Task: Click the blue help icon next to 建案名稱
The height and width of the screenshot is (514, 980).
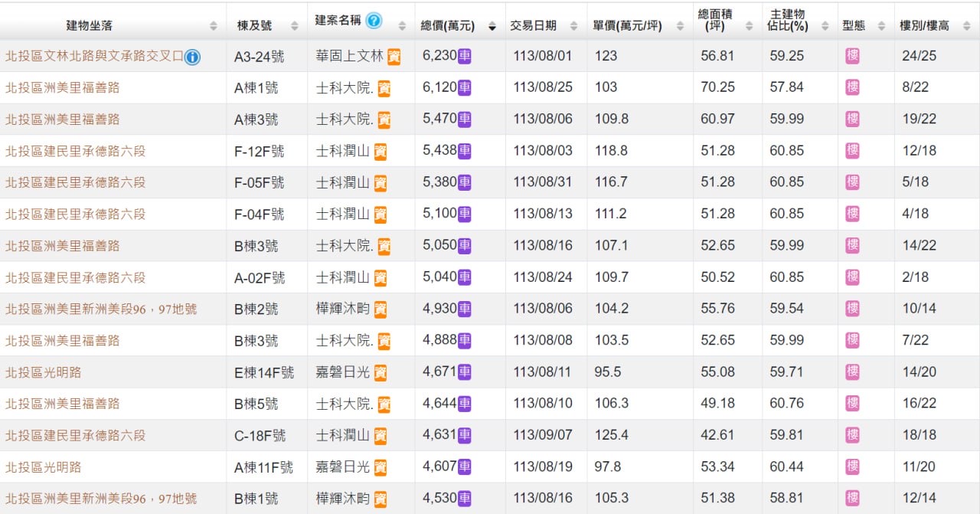Action: (x=374, y=21)
